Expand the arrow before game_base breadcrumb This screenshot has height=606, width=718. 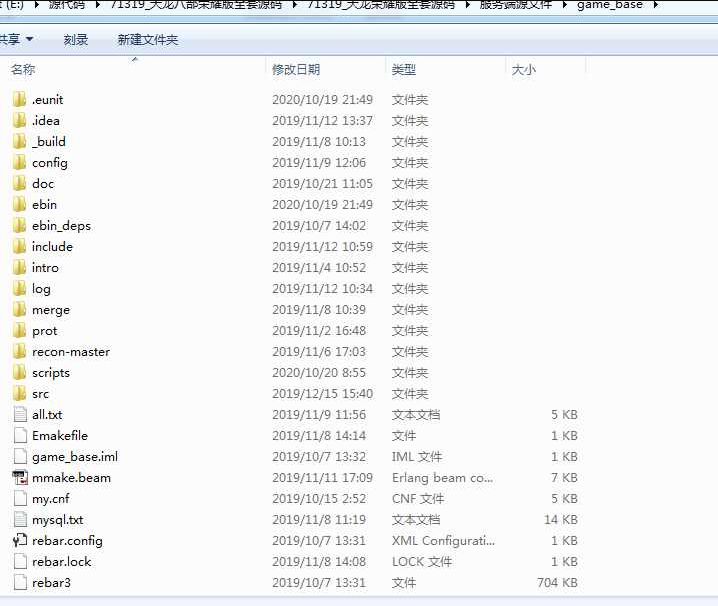pos(567,5)
